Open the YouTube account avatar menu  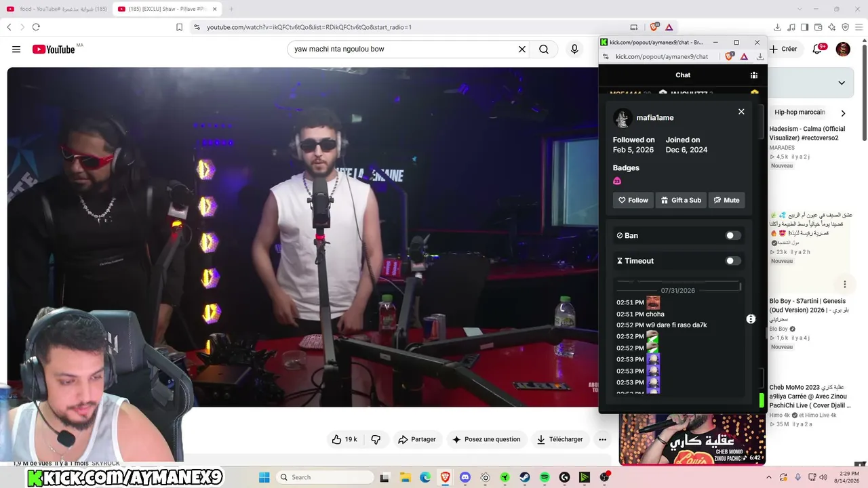(843, 49)
